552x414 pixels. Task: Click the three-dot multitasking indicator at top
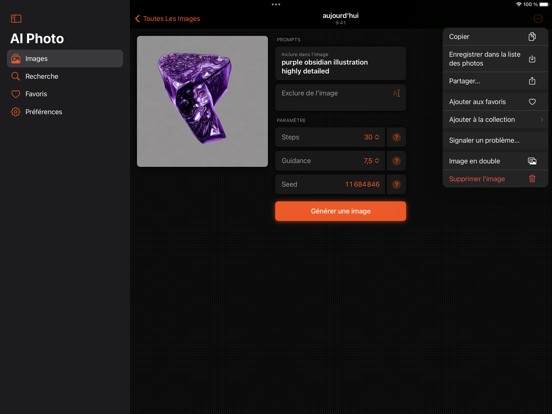(x=276, y=5)
